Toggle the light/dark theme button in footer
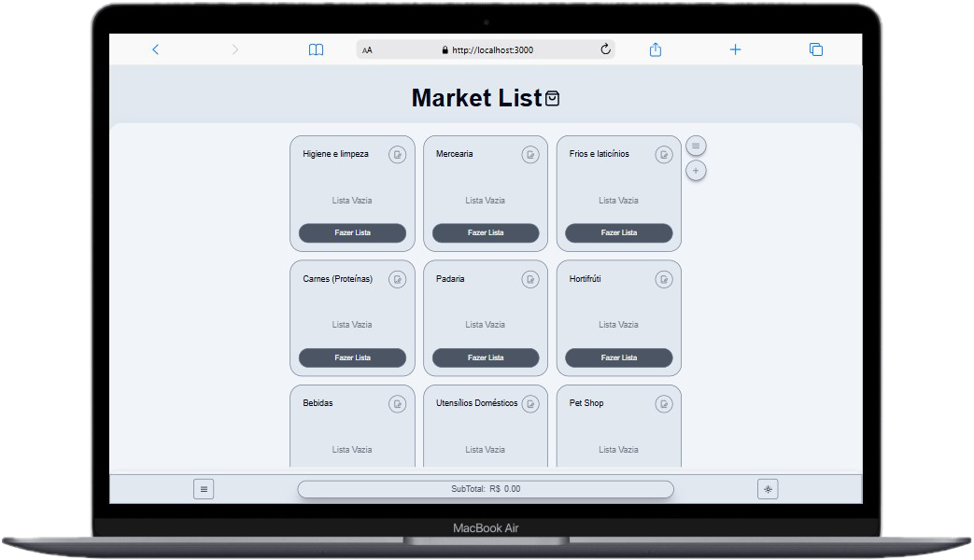This screenshot has width=974, height=560. pos(768,489)
